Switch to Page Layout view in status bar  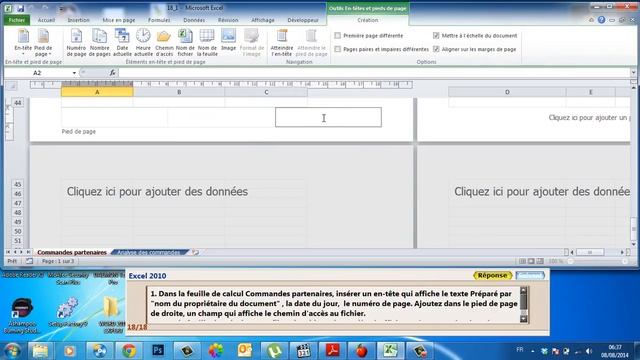pos(531,261)
